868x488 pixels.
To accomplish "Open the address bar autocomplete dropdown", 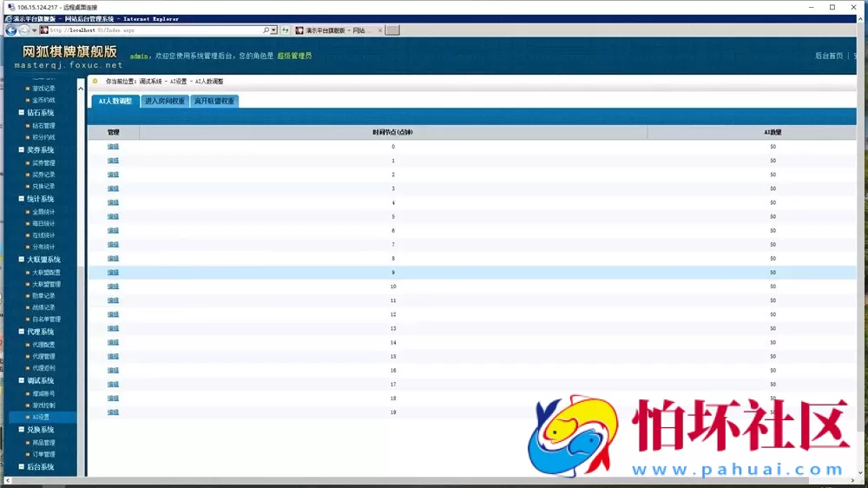I will pos(273,30).
